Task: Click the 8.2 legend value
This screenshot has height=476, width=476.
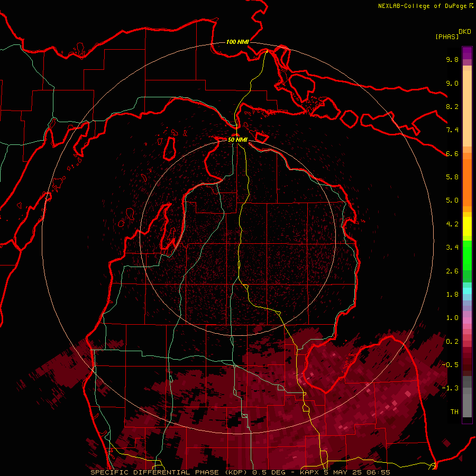Action: point(452,106)
